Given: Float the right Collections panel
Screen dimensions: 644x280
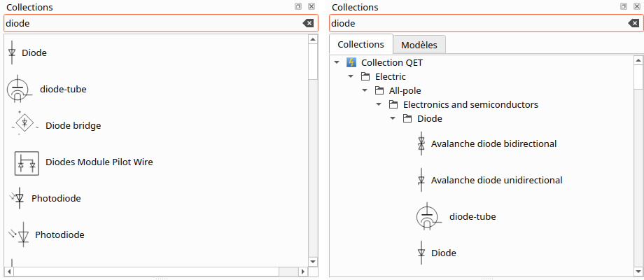Looking at the screenshot, I should 624,6.
